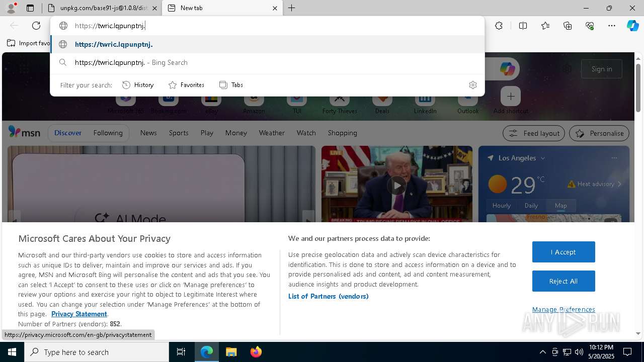This screenshot has height=362, width=644.
Task: Open the News category
Action: pos(148,133)
